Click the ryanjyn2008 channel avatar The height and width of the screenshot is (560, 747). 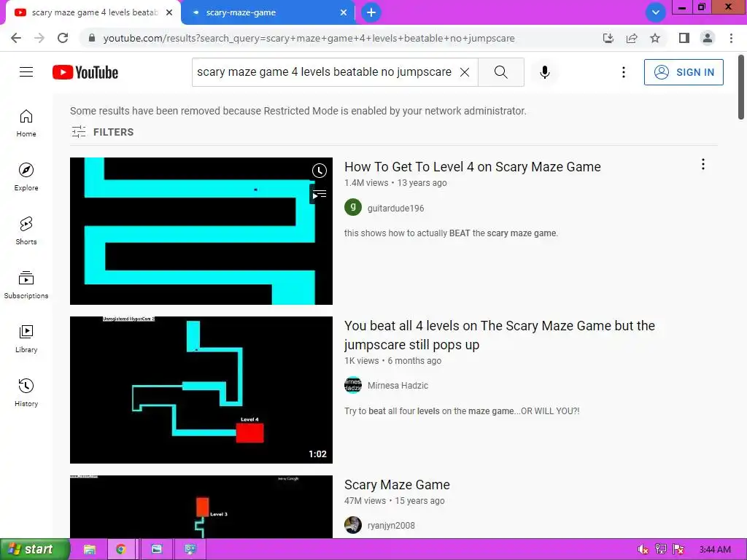(353, 525)
